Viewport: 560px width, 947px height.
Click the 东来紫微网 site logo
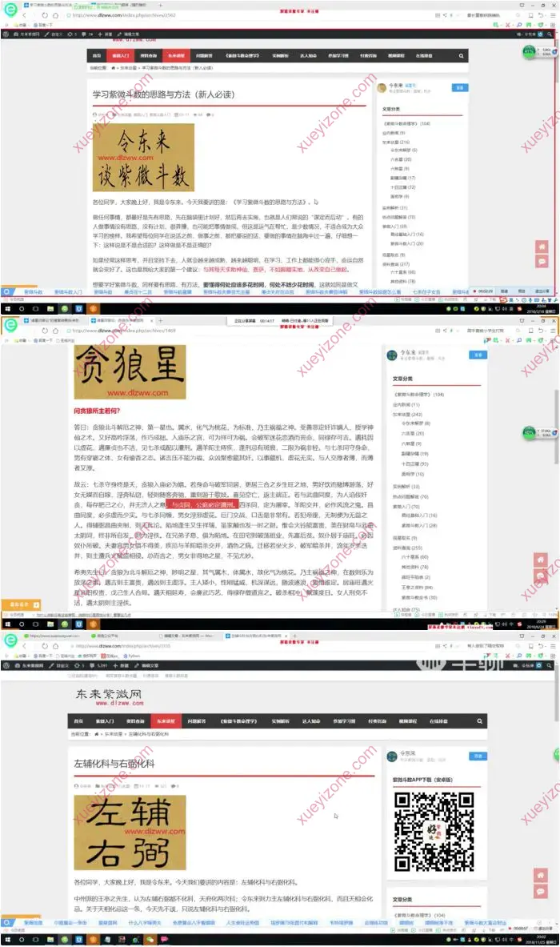110,696
